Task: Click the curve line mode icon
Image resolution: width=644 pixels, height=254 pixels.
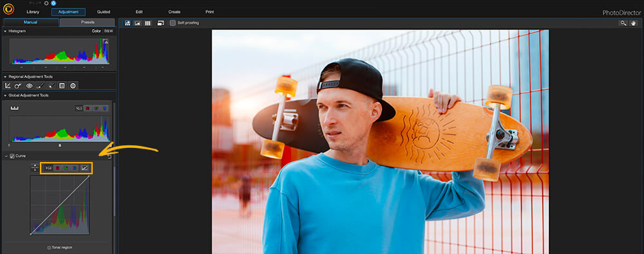Action: 85,168
